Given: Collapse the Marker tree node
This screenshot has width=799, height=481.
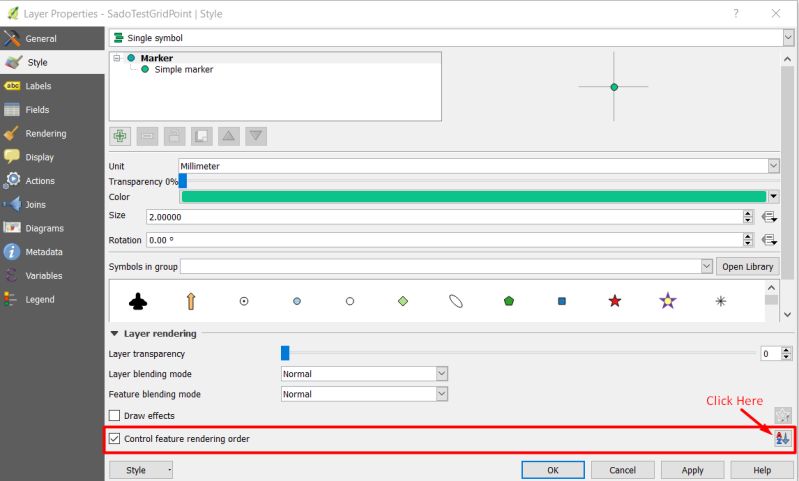Looking at the screenshot, I should point(117,58).
